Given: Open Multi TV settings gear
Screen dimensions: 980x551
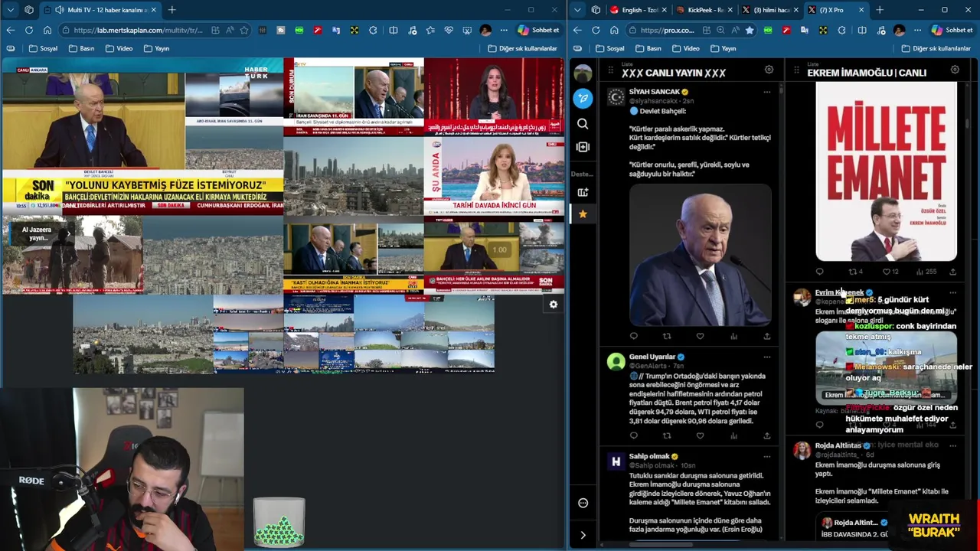Looking at the screenshot, I should click(554, 305).
